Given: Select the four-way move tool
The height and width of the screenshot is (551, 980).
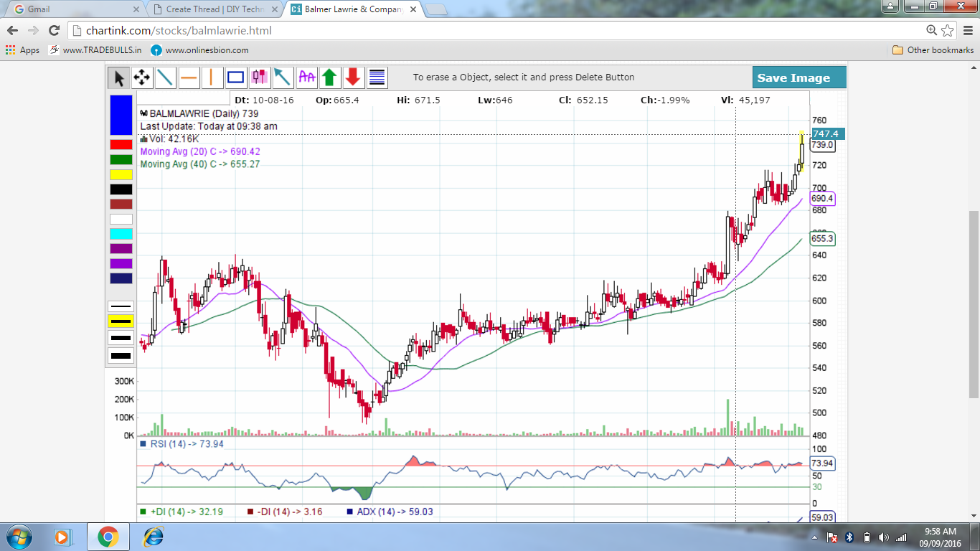Looking at the screenshot, I should [142, 77].
